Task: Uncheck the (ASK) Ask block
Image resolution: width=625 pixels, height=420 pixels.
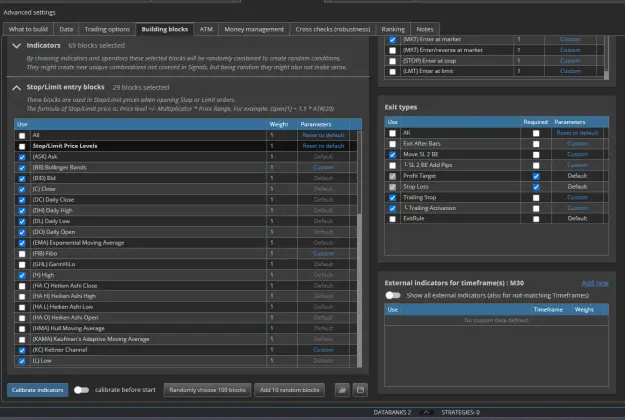Action: click(x=22, y=157)
